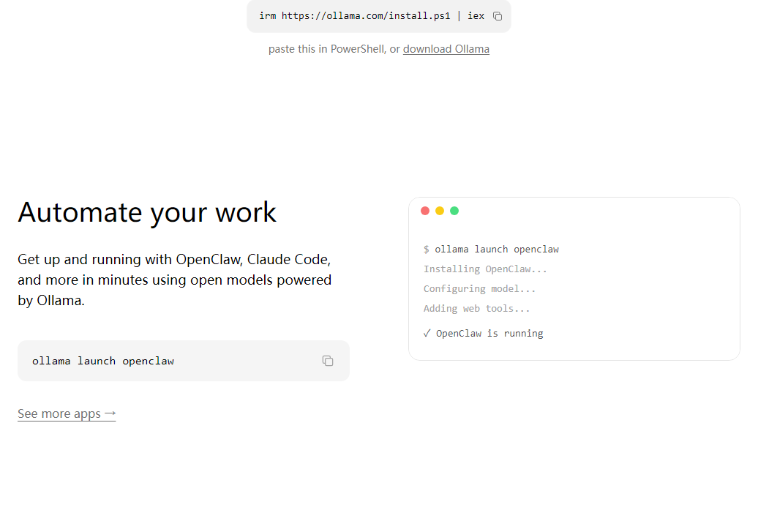Click the paragraph mentioning OpenClaw, Claude Code
Screen dimensions: 758x532
pos(175,280)
